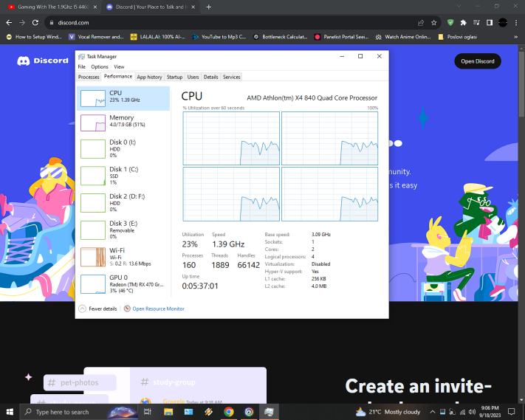This screenshot has width=525, height=420.
Task: Open the Chrome tab search dropdown
Action: pos(459,6)
